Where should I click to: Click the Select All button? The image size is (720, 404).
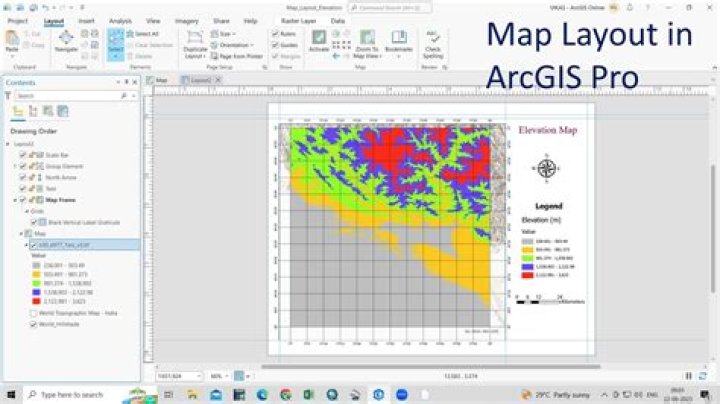(x=143, y=34)
